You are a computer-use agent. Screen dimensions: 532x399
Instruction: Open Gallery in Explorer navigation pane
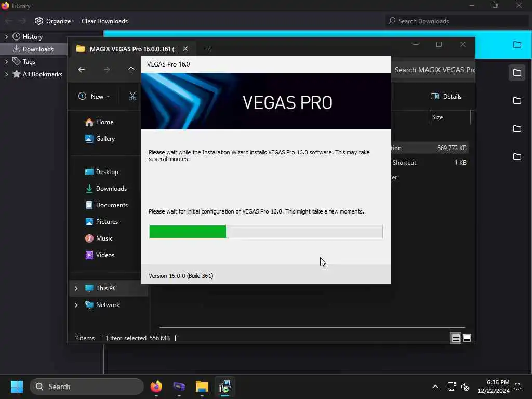point(100,139)
